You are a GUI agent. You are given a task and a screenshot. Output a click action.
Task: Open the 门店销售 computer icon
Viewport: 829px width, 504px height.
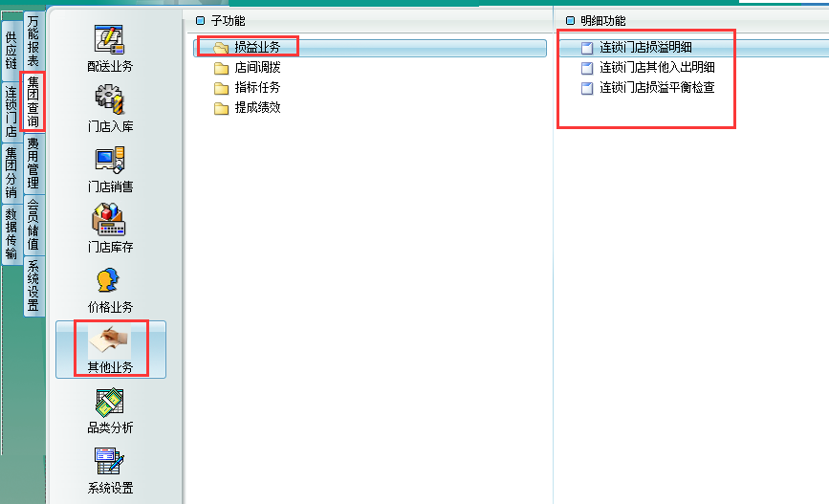click(109, 161)
